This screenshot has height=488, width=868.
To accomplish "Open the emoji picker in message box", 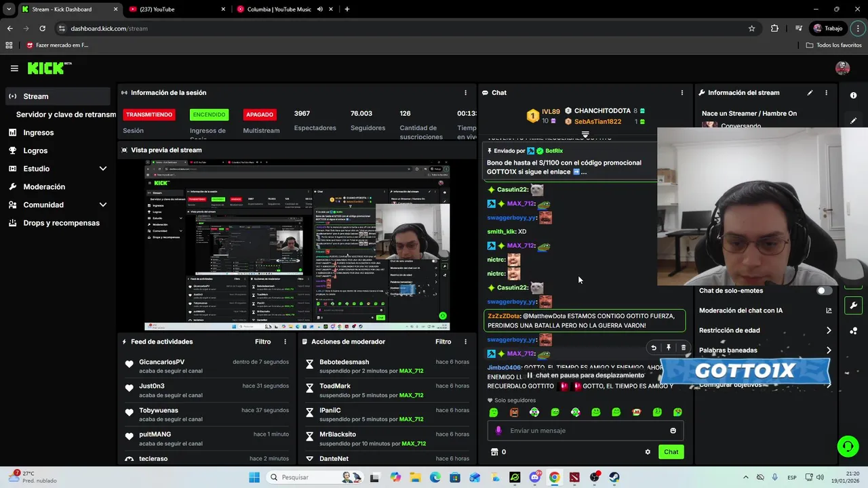I will pyautogui.click(x=673, y=430).
